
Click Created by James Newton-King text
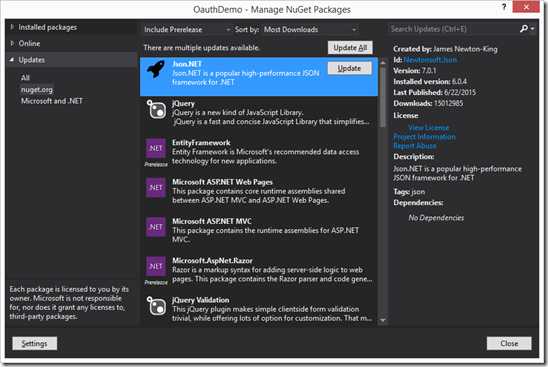445,49
